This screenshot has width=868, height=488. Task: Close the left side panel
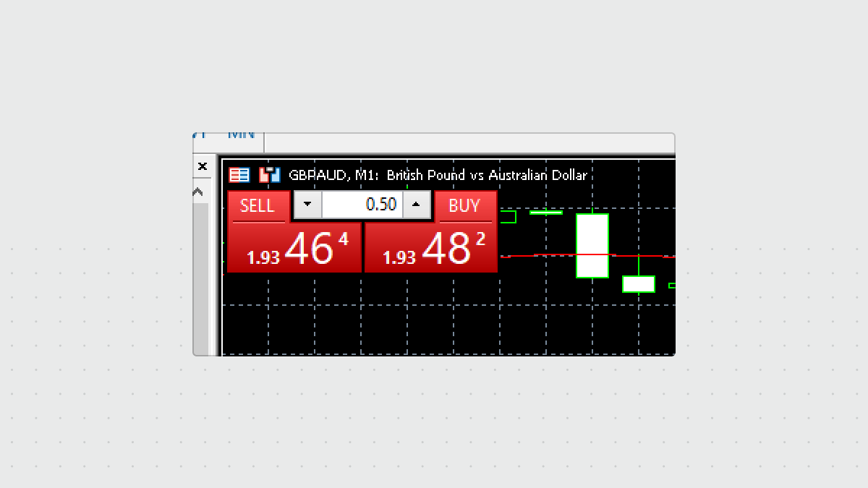[x=203, y=166]
